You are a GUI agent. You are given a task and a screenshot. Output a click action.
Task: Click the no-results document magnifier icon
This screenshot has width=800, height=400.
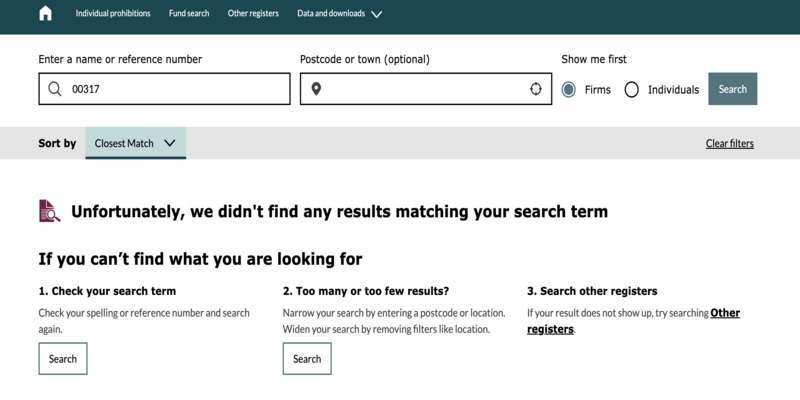pos(49,211)
